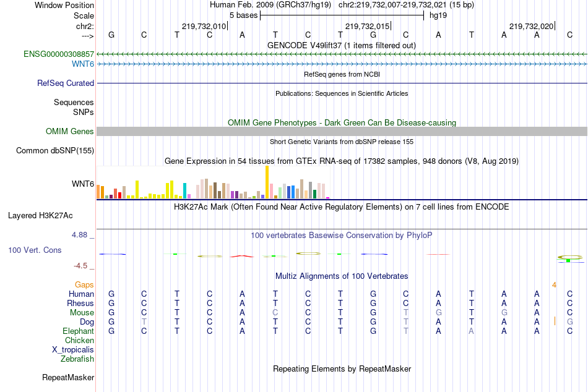Click the faded G in the Dog alignment row
588x392 pixels.
coord(569,322)
